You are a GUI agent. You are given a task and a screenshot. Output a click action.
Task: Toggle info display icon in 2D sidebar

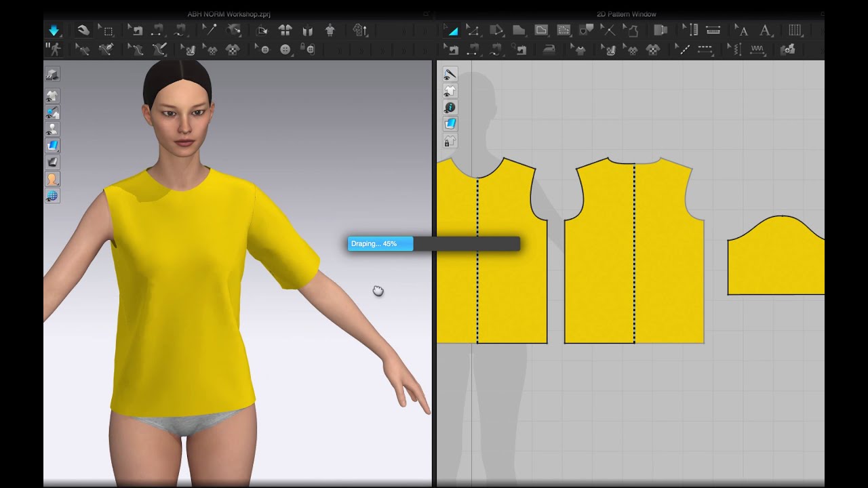pos(450,107)
